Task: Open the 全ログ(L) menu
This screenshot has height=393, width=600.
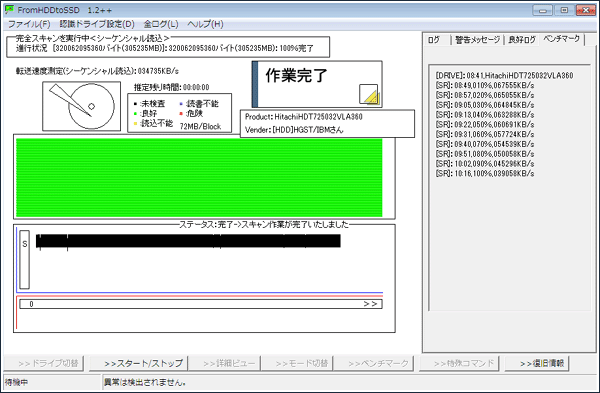Action: (x=161, y=24)
